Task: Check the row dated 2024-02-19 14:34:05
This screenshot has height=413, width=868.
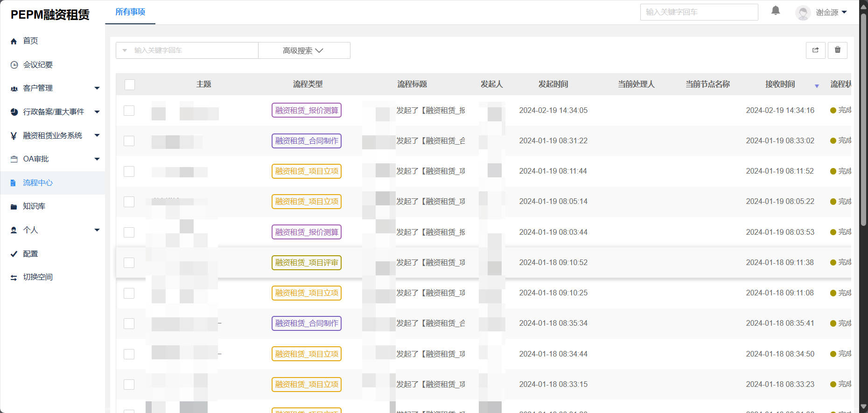Action: [x=129, y=111]
